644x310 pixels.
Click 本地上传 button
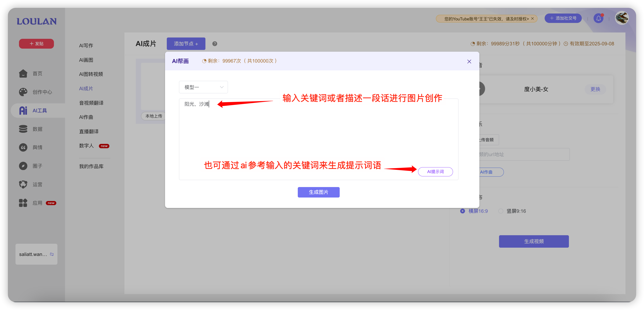[153, 116]
